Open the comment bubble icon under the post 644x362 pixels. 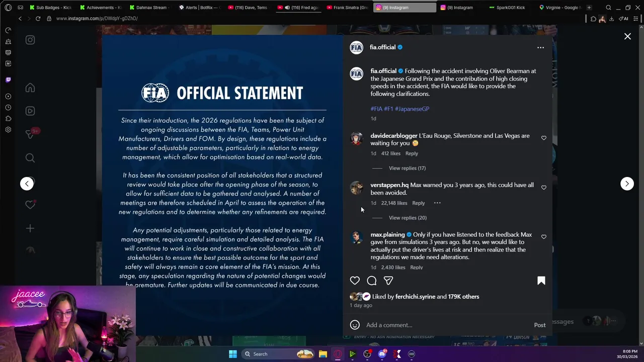372,281
